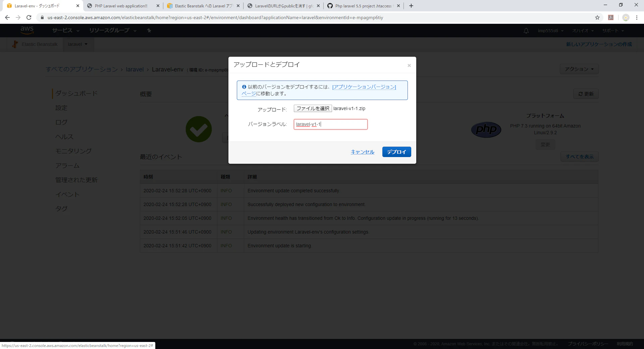Screen dimensions: 644x349
Task: Close the upload and deploy dialog
Action: (x=409, y=65)
